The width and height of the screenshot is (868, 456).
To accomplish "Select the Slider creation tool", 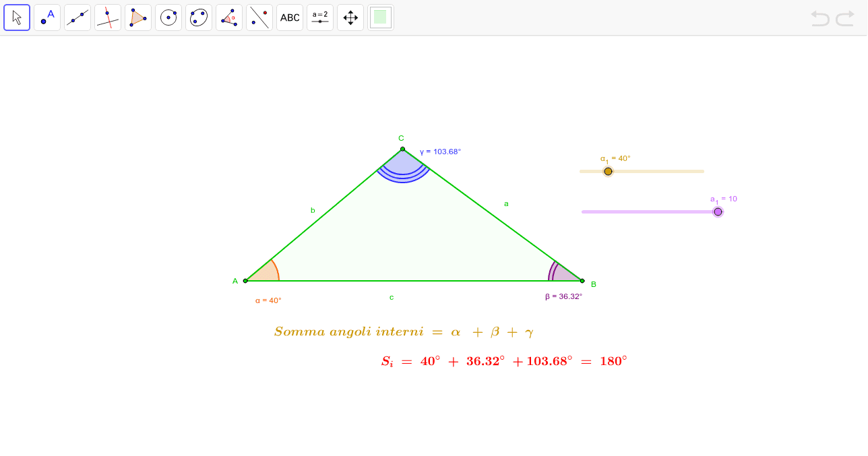I will click(319, 17).
